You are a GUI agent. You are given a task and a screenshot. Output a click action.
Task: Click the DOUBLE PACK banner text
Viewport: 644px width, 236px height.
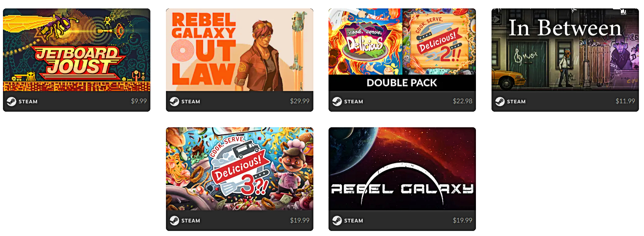[402, 83]
